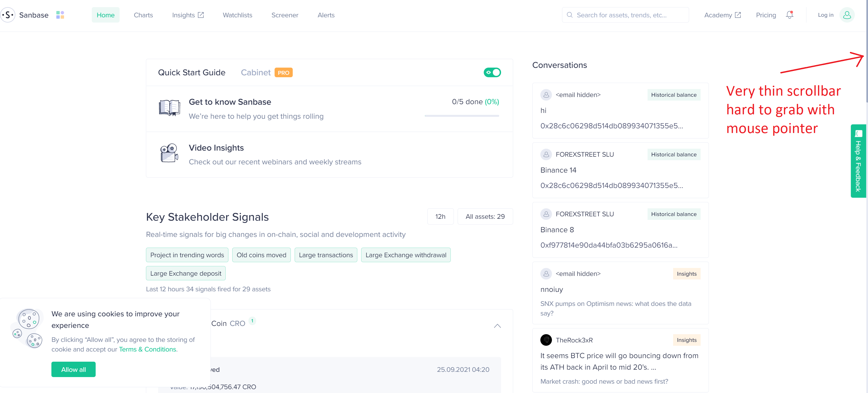Open Market crash good news insight link
Viewport: 868px width, 393px height.
tap(604, 381)
